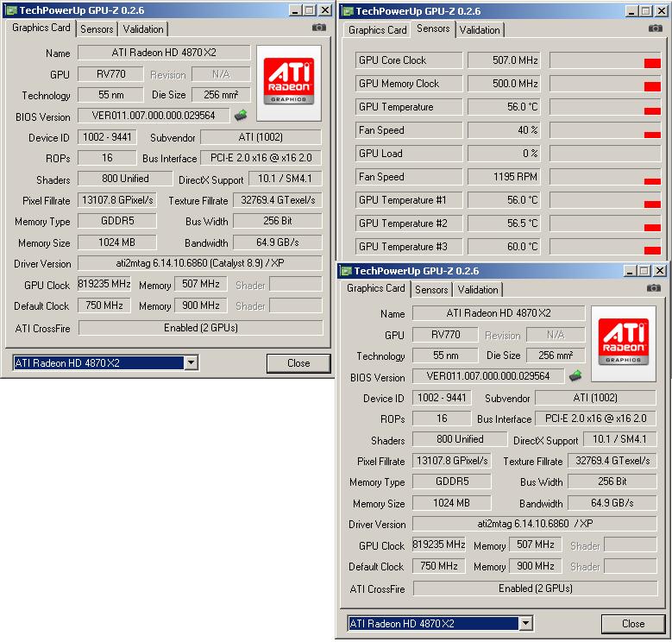Click the camera screenshot icon in the Sensors window
Viewport: 672px width, 642px height.
[655, 28]
